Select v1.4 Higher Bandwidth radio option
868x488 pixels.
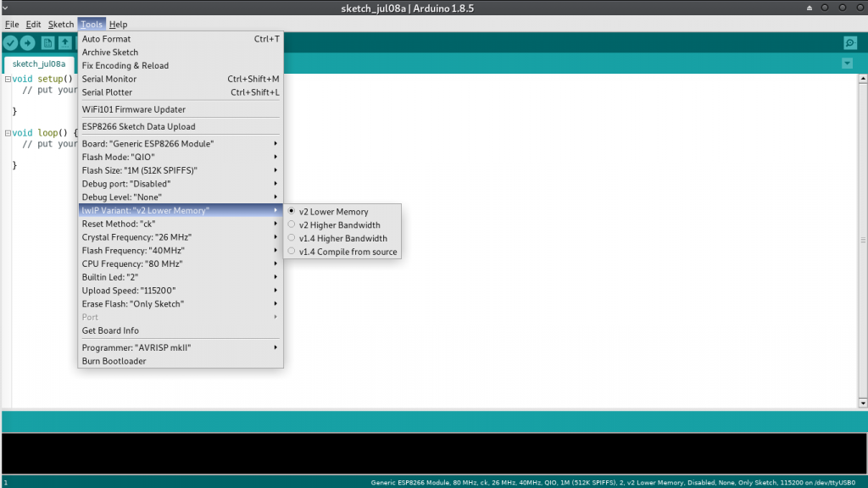[x=342, y=238]
